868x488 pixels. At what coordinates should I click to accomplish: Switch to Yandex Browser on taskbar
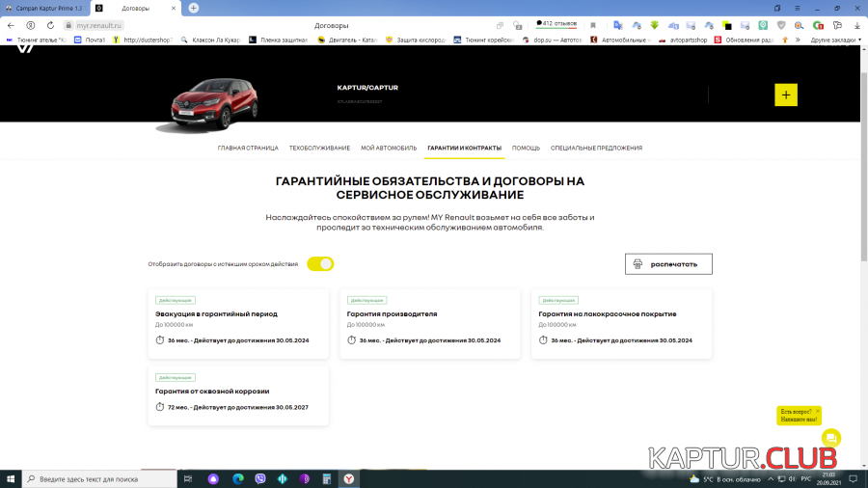349,479
